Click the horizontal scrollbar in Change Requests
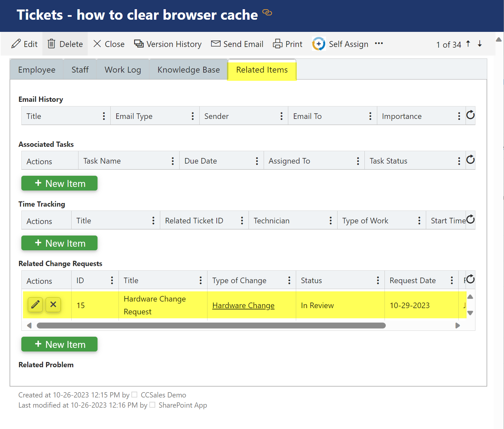504x429 pixels. point(211,326)
